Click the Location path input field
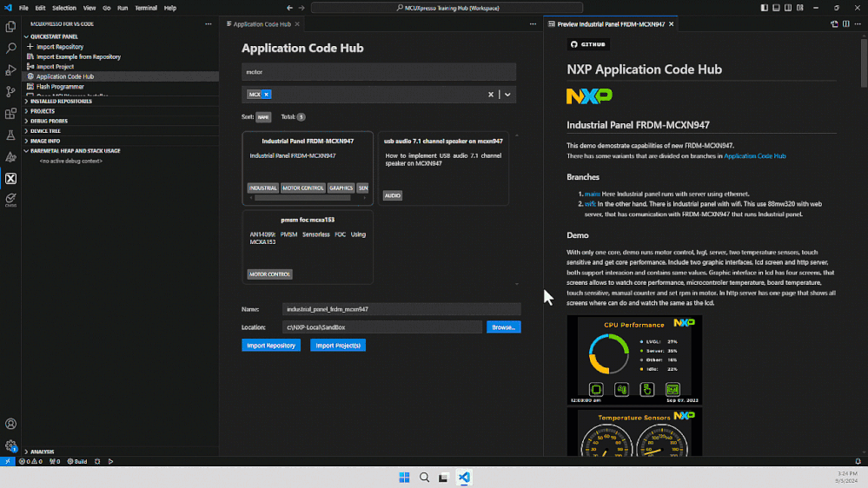 tap(382, 327)
